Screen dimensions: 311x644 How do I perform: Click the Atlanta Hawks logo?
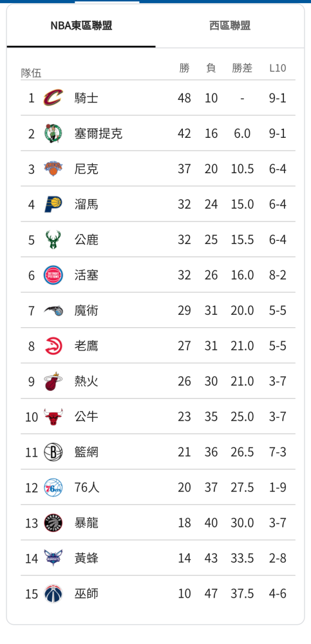(x=53, y=346)
